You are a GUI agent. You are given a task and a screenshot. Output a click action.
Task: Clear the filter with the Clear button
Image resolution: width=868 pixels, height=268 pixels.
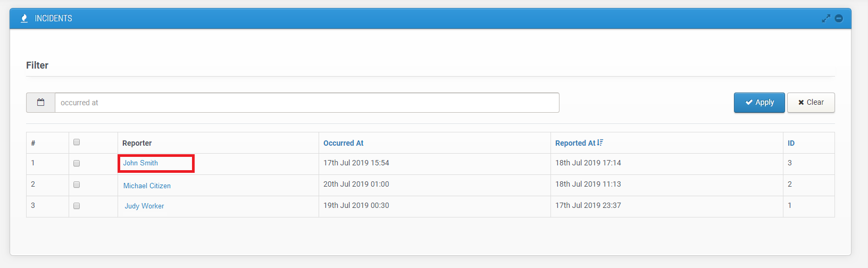tap(811, 103)
